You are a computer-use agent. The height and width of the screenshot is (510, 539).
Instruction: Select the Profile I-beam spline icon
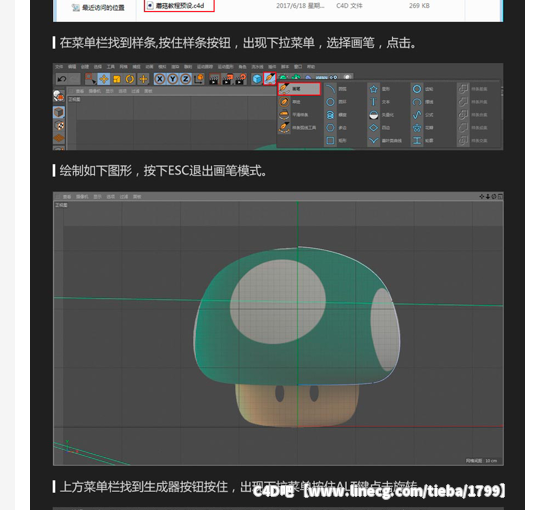[417, 141]
